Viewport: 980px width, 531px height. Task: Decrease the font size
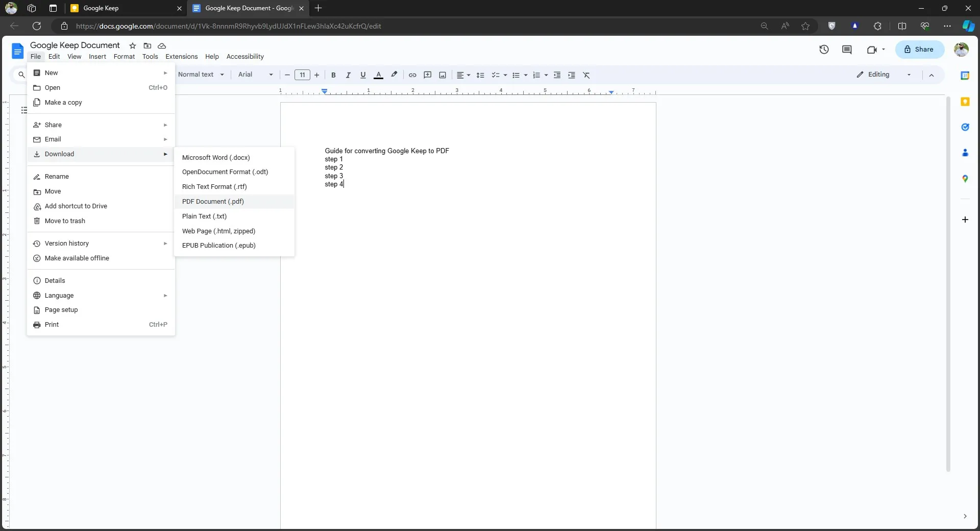[x=287, y=75]
